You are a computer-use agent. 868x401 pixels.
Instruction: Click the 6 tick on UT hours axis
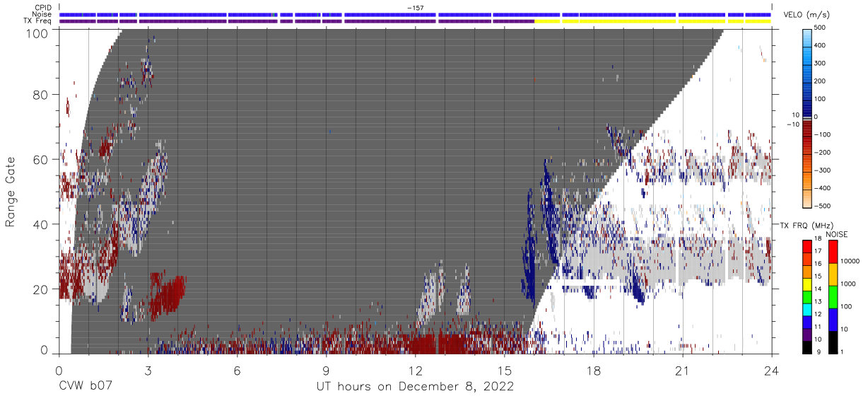pyautogui.click(x=237, y=370)
